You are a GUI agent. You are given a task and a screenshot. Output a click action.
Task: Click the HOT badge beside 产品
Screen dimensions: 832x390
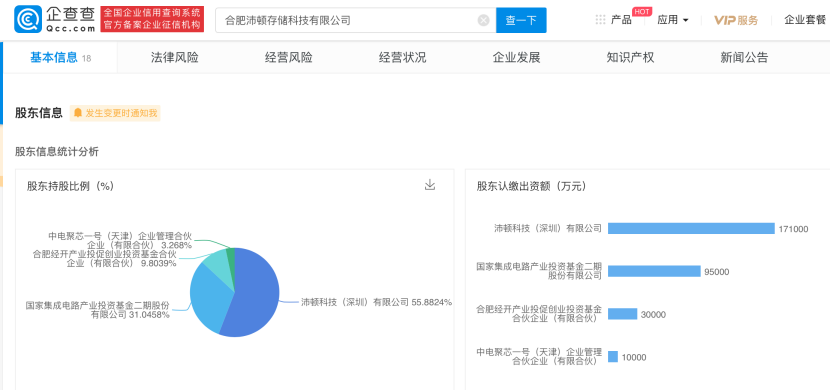click(x=642, y=11)
